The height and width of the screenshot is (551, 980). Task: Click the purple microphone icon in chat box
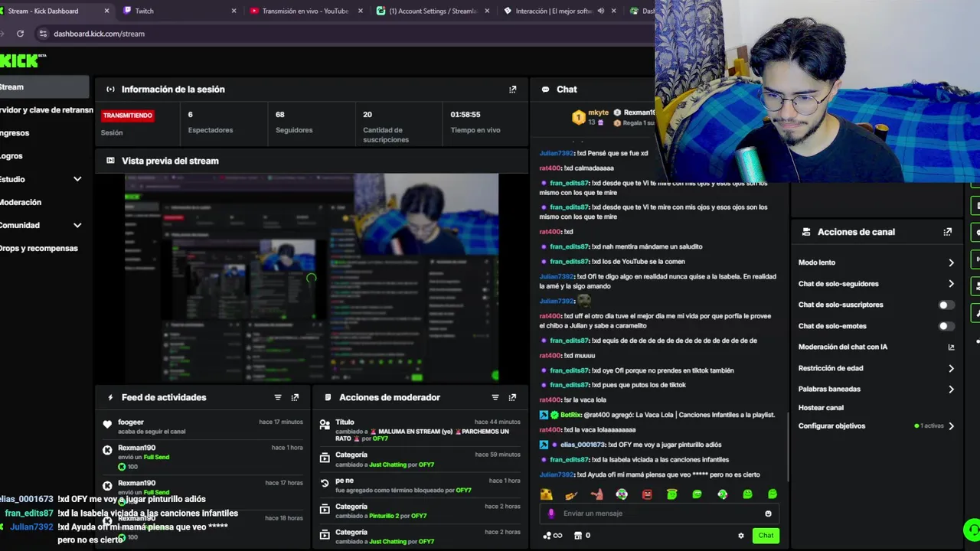click(551, 514)
